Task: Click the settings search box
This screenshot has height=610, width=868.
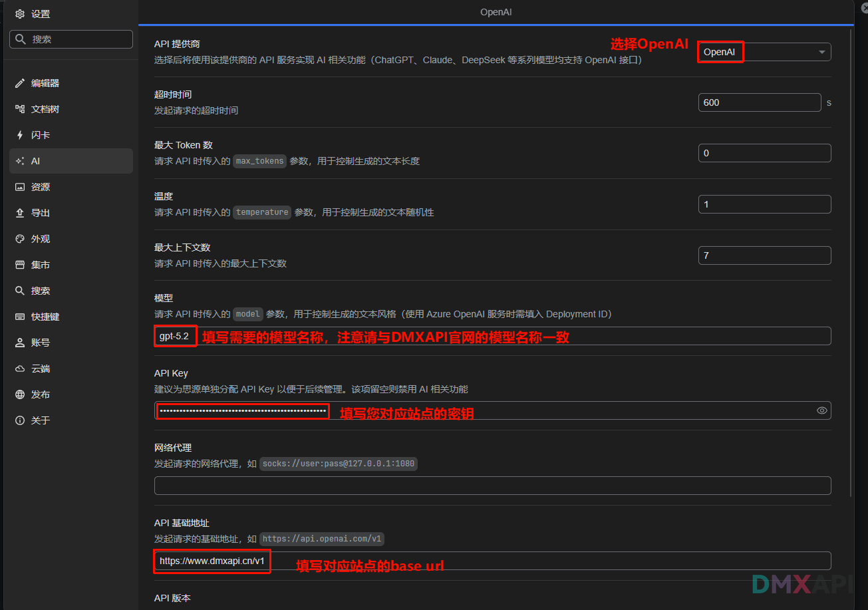Action: 71,39
